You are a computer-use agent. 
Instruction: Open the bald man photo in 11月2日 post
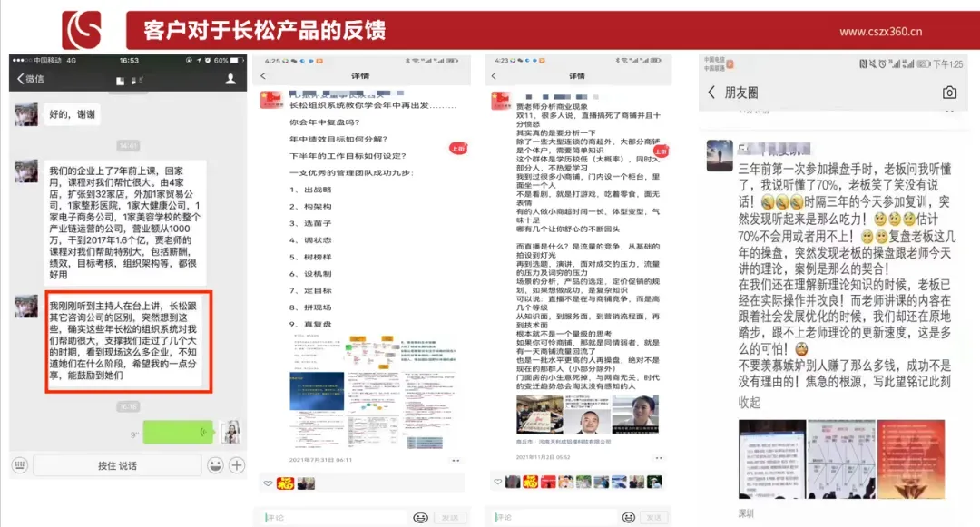(x=587, y=414)
